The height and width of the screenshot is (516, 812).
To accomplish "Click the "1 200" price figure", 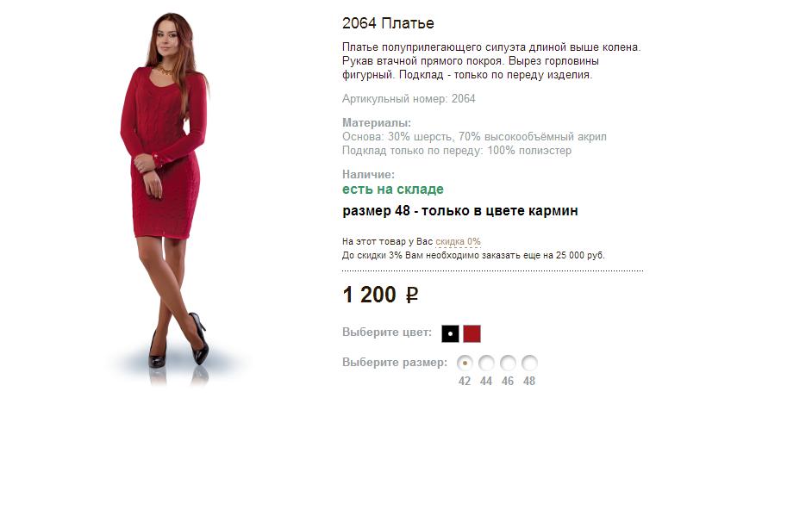I will tap(369, 295).
